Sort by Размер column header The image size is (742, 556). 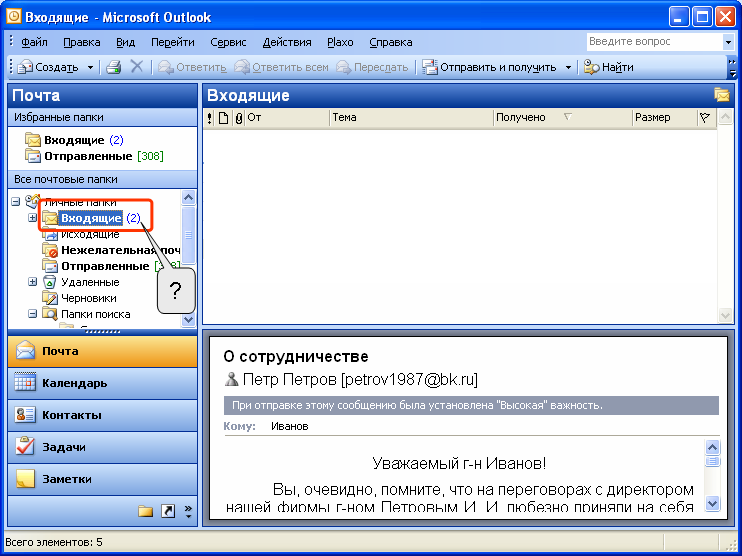pyautogui.click(x=665, y=118)
